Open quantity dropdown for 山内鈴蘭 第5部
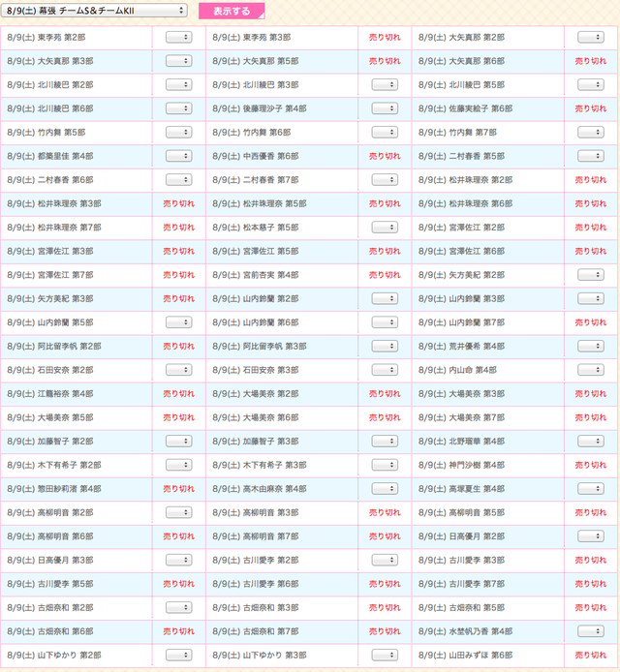Image resolution: width=620 pixels, height=672 pixels. click(x=179, y=322)
